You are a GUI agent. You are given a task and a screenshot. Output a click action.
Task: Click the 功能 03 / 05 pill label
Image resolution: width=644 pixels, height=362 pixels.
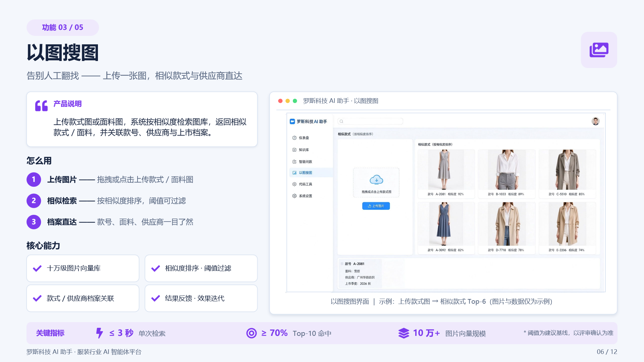[x=63, y=27]
